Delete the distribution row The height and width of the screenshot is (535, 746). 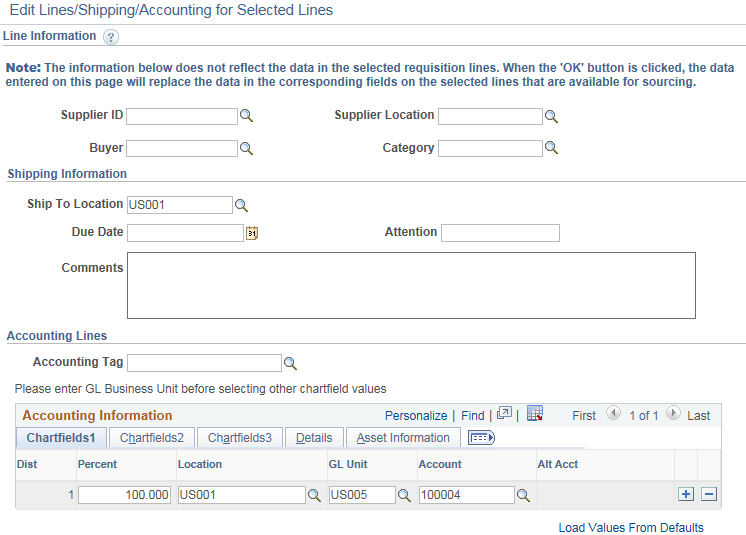coord(709,495)
